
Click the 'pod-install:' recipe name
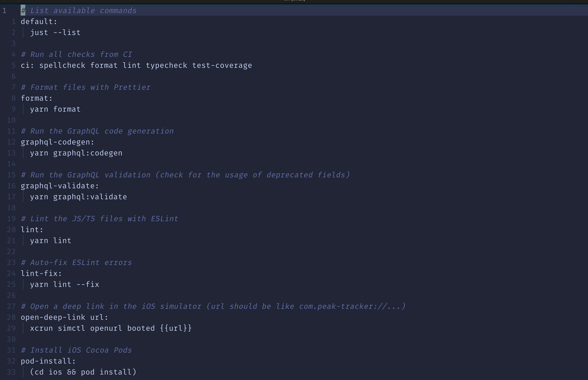pos(48,361)
